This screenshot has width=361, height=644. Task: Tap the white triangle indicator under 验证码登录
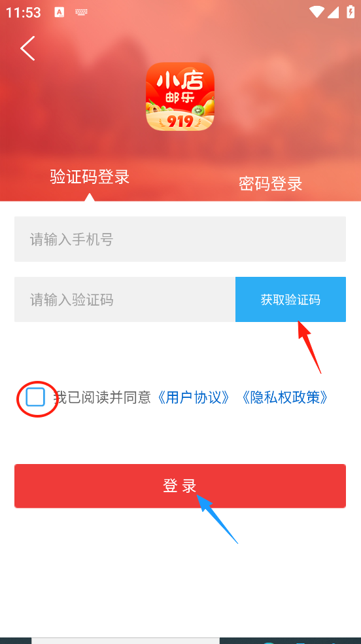tap(89, 197)
